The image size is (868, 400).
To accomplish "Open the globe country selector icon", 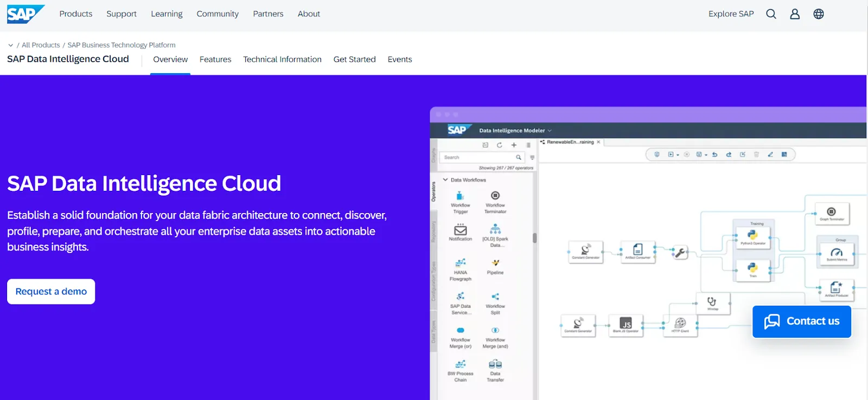I will tap(819, 14).
